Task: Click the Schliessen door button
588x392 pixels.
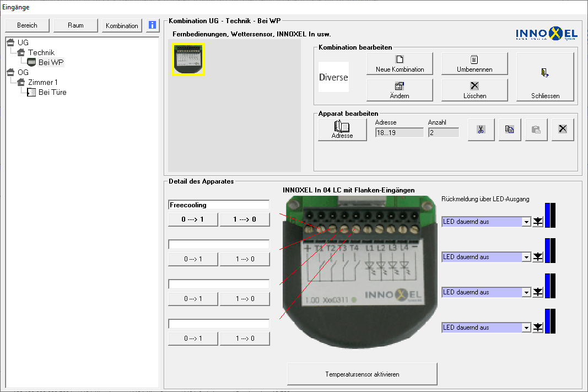Action: tap(545, 77)
